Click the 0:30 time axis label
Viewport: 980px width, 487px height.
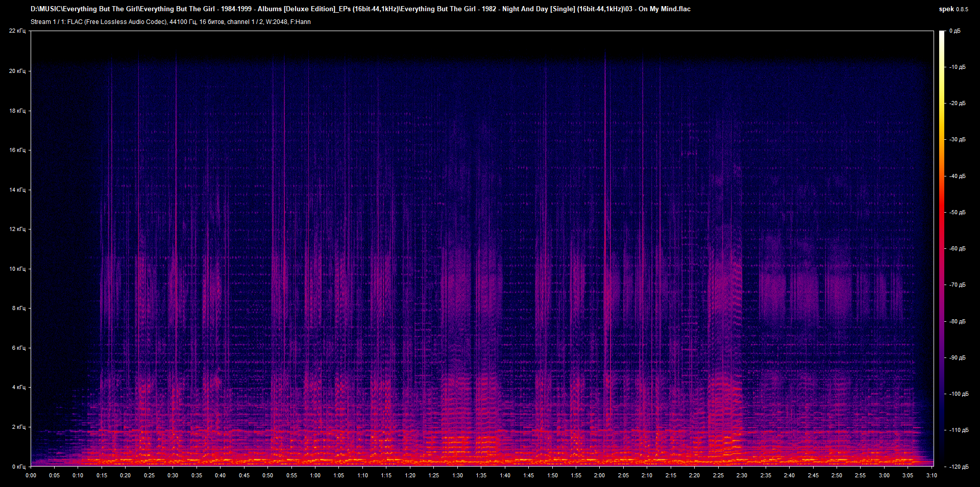point(173,475)
